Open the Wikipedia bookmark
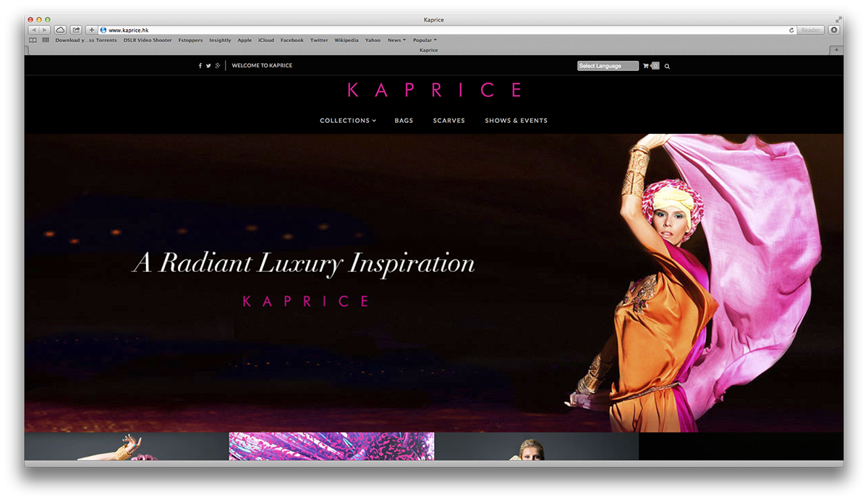 (x=346, y=40)
